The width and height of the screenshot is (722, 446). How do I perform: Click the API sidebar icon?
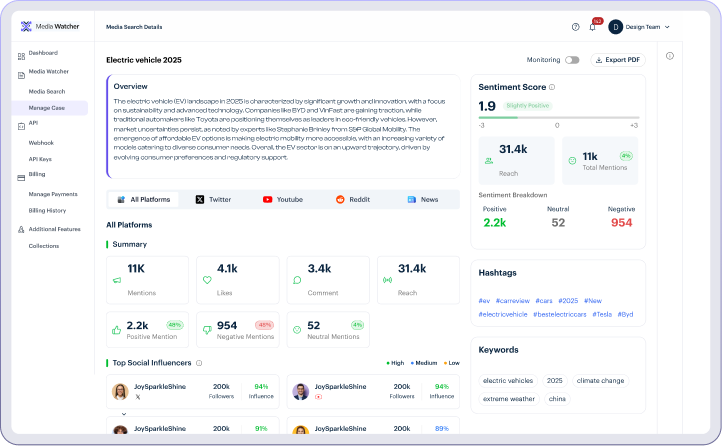point(21,123)
